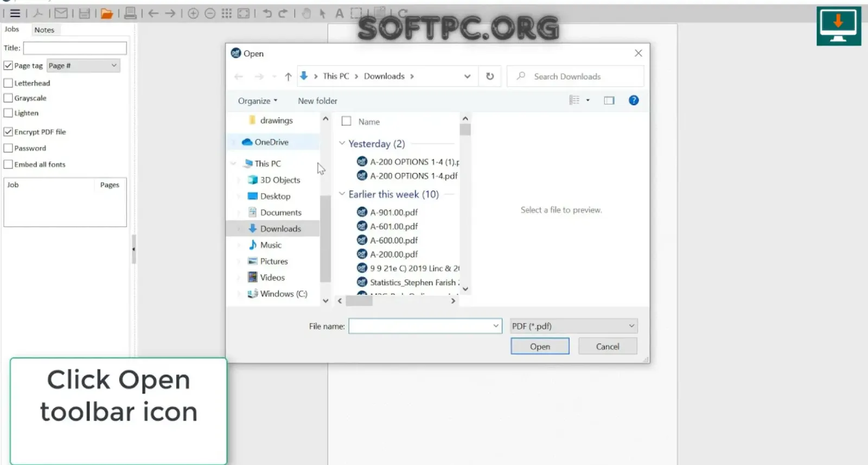Select Windows (C:) drive in navigation pane
The height and width of the screenshot is (465, 868).
click(x=283, y=294)
